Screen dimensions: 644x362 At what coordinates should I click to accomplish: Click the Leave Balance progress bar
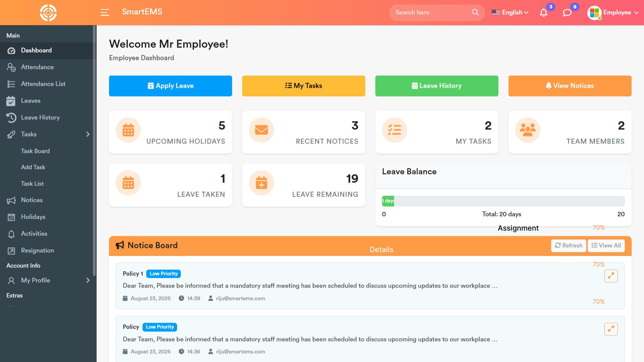click(x=503, y=201)
